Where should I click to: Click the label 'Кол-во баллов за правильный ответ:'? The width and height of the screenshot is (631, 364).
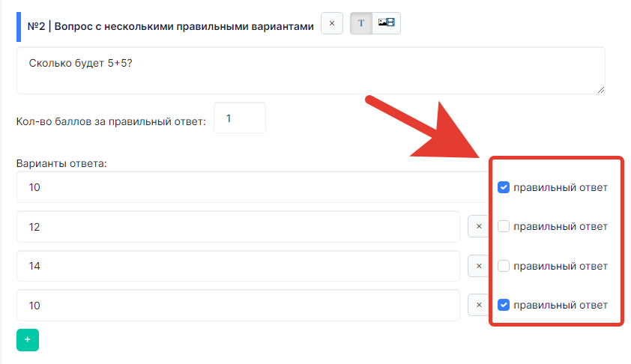111,121
